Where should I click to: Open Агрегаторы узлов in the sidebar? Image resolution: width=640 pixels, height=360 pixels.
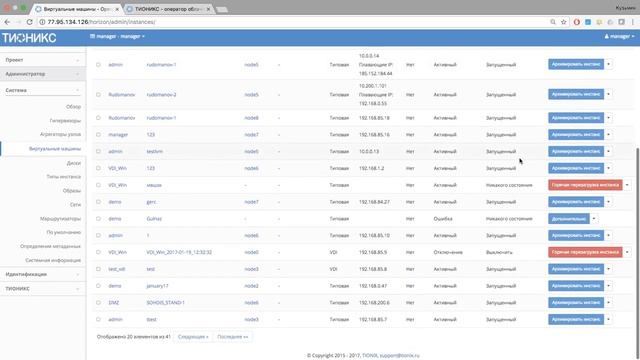pyautogui.click(x=60, y=134)
